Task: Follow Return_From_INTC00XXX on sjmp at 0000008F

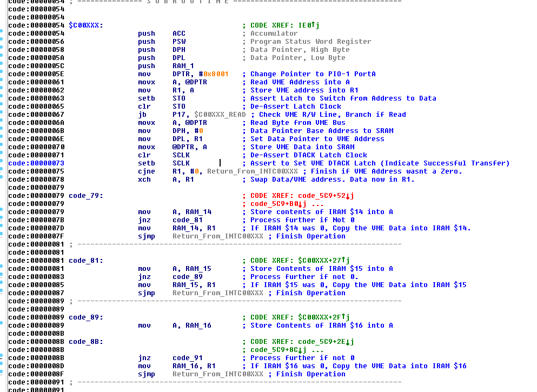Action: pyautogui.click(x=218, y=374)
